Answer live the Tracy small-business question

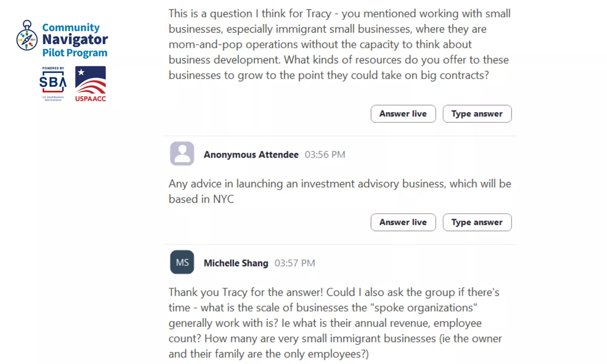pos(403,114)
